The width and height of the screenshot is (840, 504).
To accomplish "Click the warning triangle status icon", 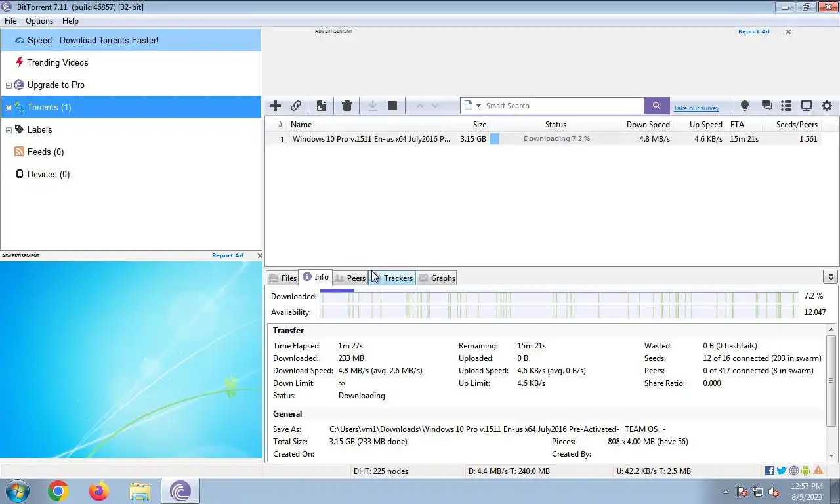I will pos(818,471).
